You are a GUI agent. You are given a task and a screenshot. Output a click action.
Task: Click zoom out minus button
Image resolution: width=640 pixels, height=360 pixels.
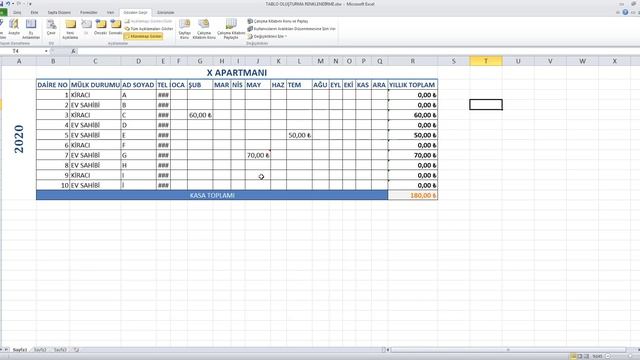[x=608, y=356]
